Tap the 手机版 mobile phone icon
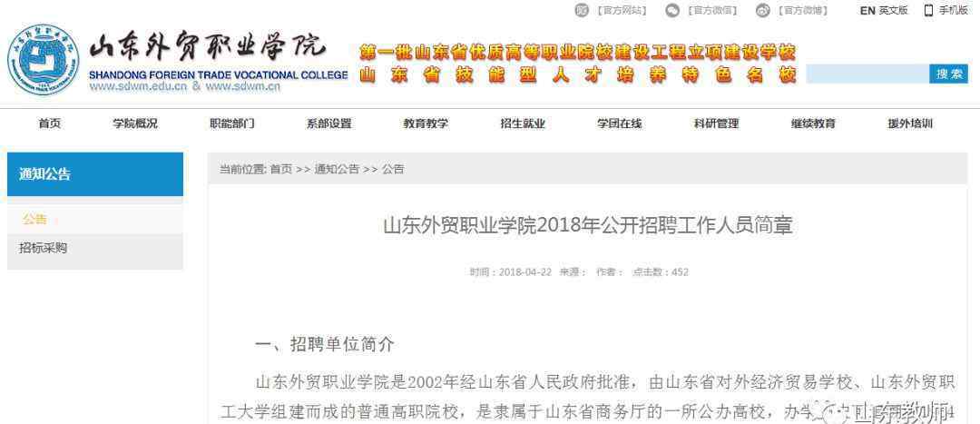 tap(928, 10)
